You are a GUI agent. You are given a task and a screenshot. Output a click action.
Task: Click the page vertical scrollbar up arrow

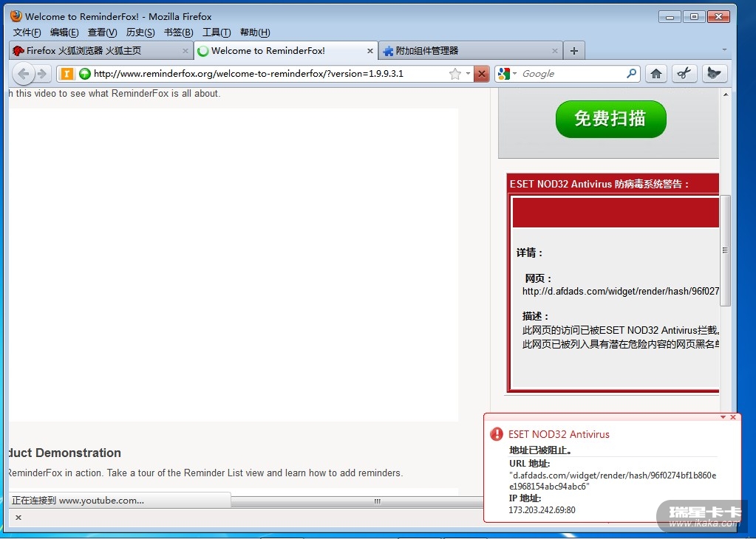tap(726, 95)
